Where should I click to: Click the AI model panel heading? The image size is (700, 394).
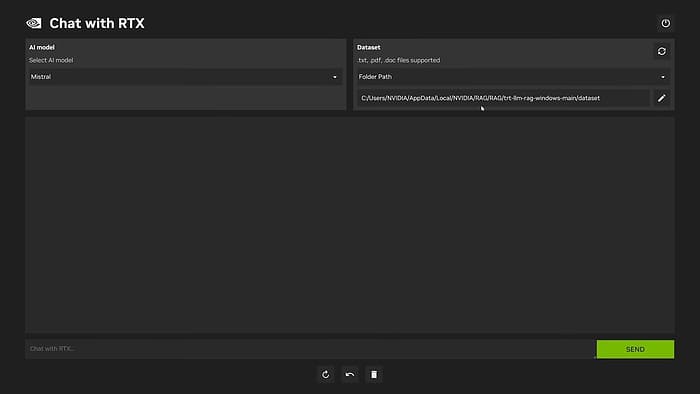(x=42, y=47)
